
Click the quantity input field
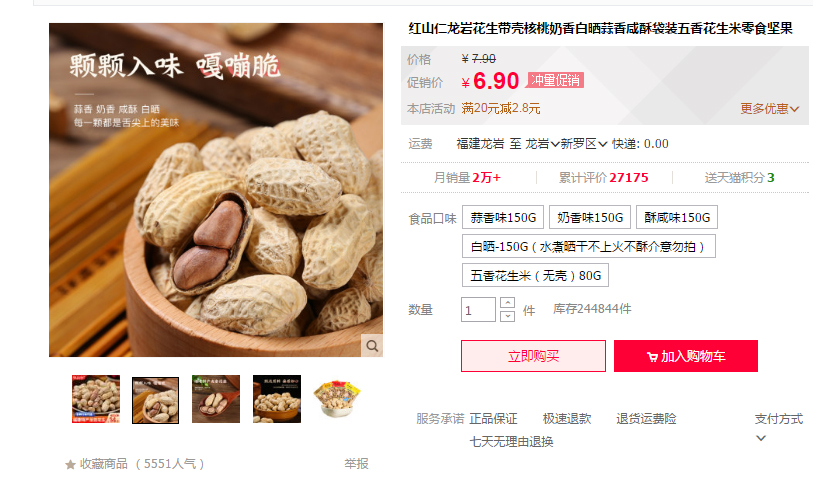(478, 310)
